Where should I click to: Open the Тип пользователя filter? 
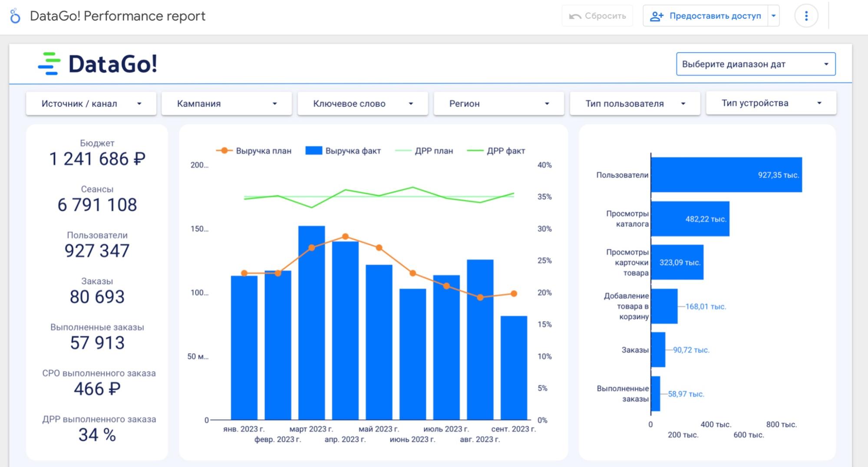[x=635, y=103]
